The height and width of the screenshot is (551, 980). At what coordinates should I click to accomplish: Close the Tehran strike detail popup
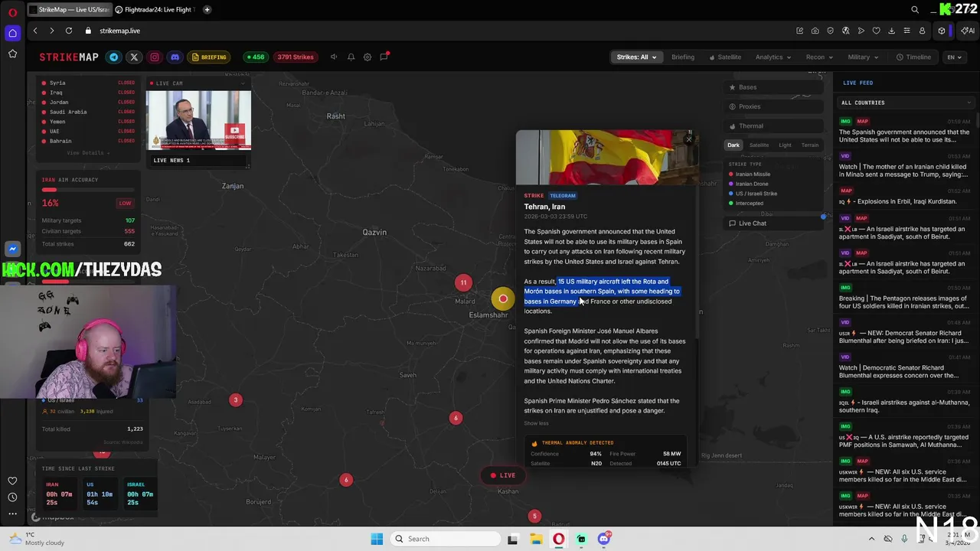(689, 139)
